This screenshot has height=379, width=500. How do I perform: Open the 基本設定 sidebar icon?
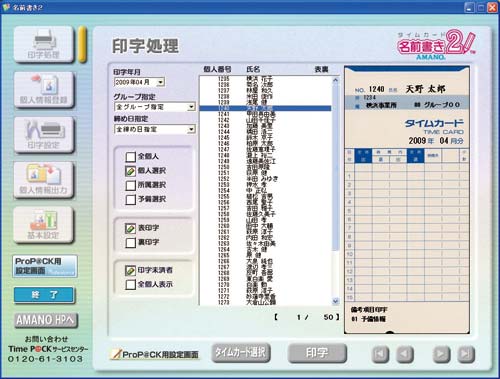(x=44, y=225)
